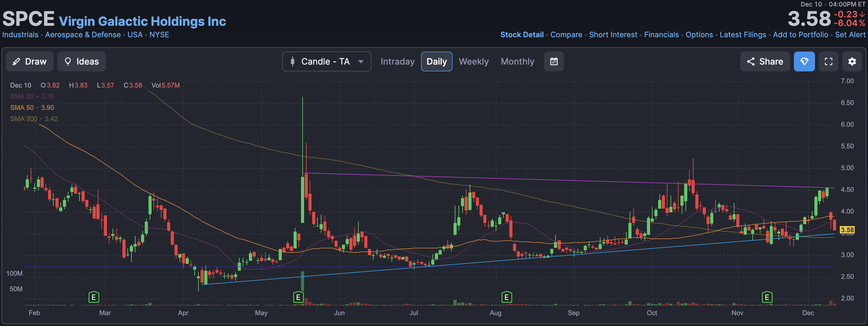Open the Industrials sector link
The width and height of the screenshot is (868, 326).
pos(20,35)
